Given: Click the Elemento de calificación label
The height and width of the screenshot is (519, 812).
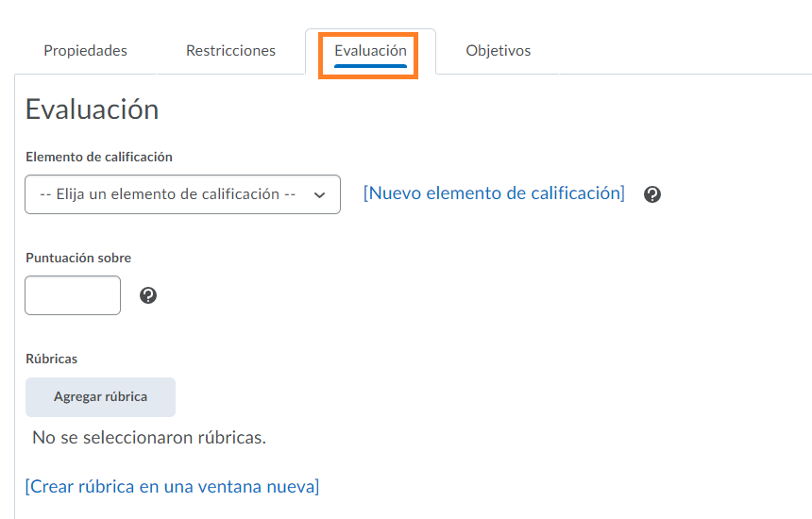Looking at the screenshot, I should [x=99, y=157].
